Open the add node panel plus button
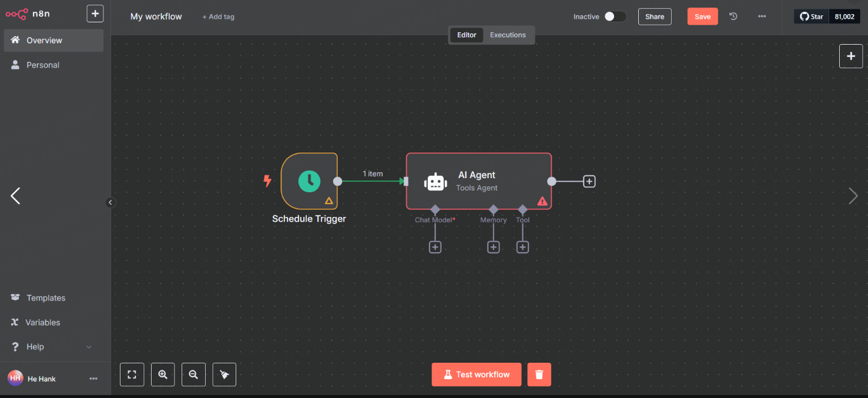The height and width of the screenshot is (398, 868). pos(850,56)
